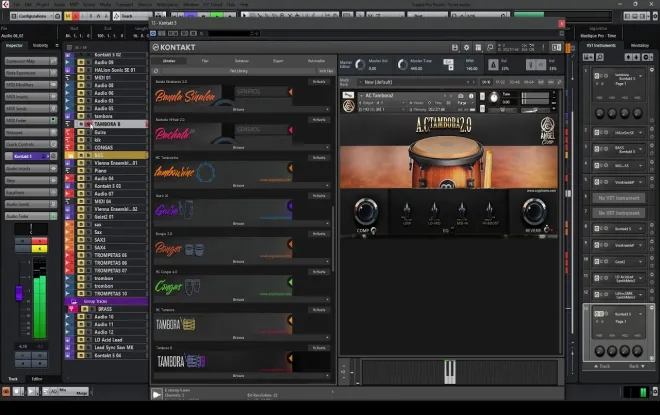Click the Conga drum picture
660x415 pixels.
[x=446, y=163]
